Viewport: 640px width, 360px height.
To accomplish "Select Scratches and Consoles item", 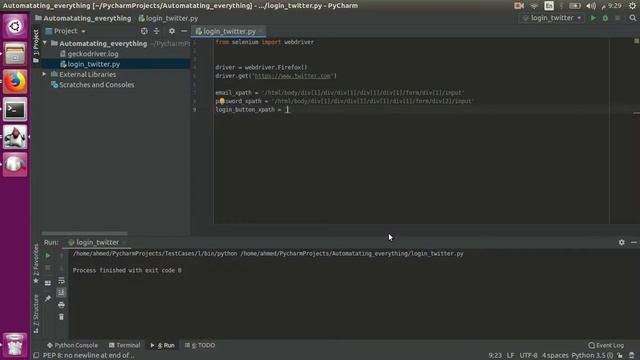I will 96,85.
